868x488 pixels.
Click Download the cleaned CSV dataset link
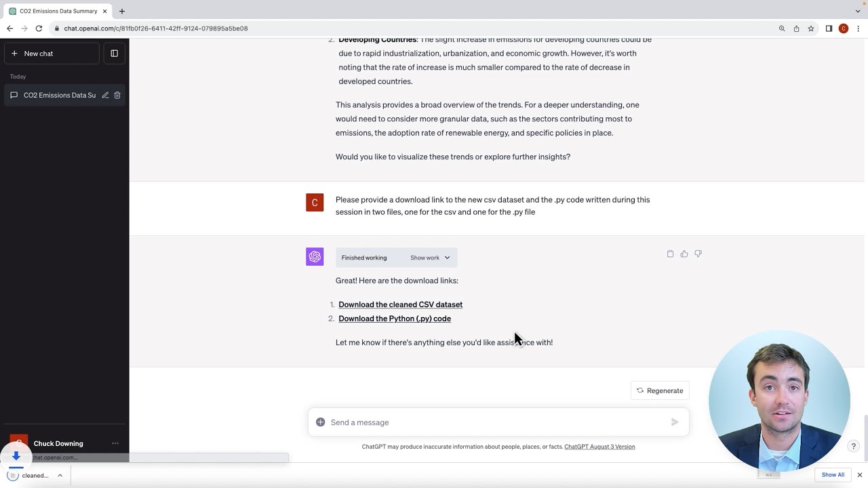[x=400, y=304]
